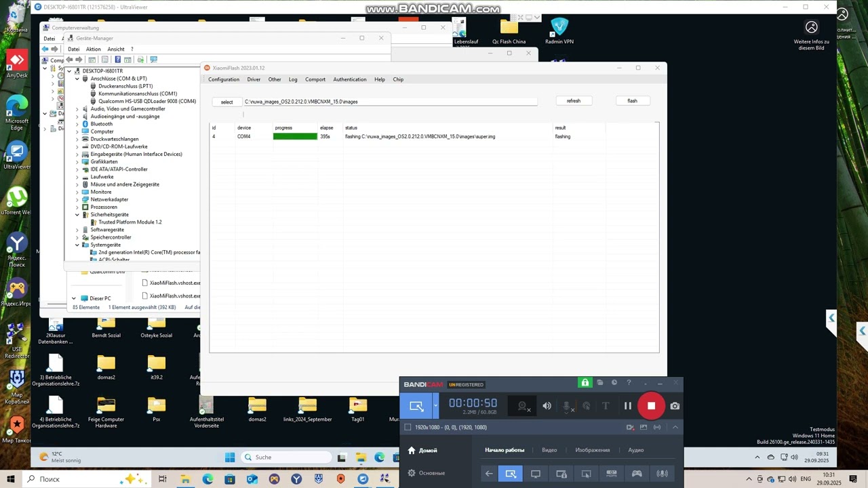Screen dimensions: 868x488
Task: Open Bandicam help question mark
Action: (629, 383)
